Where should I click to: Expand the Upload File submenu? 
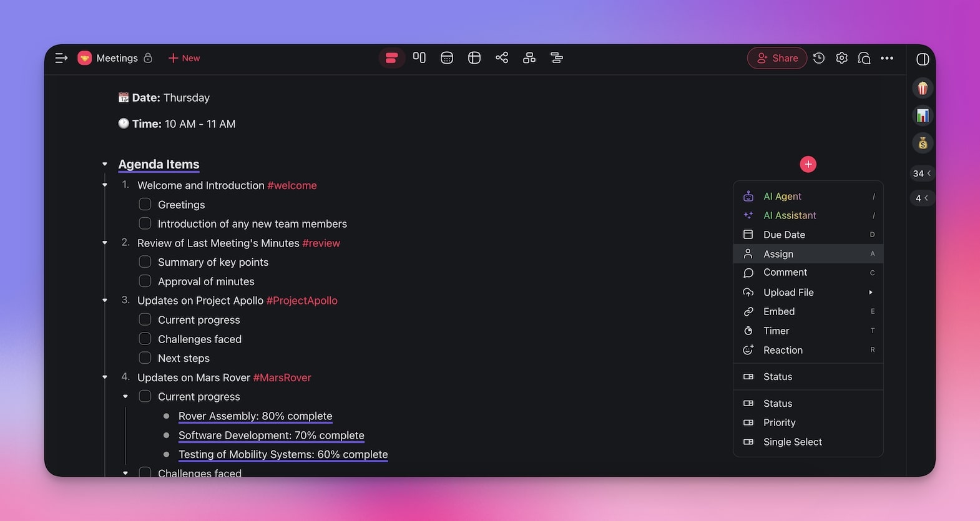tap(870, 292)
